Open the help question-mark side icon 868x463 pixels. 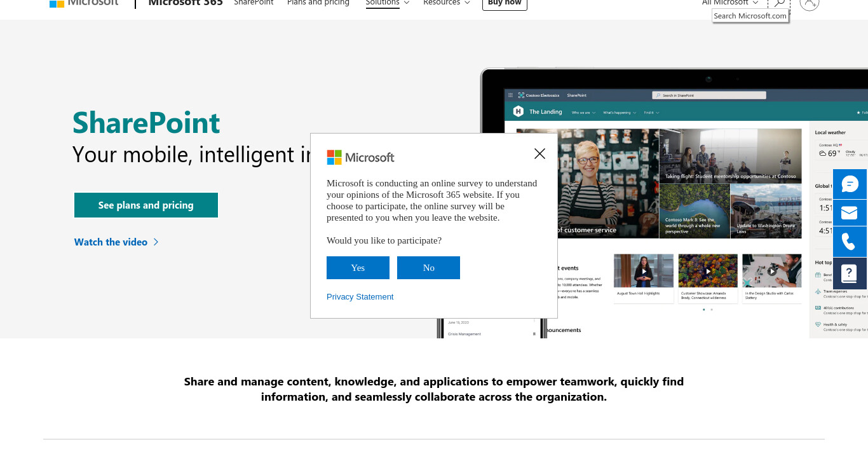pyautogui.click(x=850, y=273)
